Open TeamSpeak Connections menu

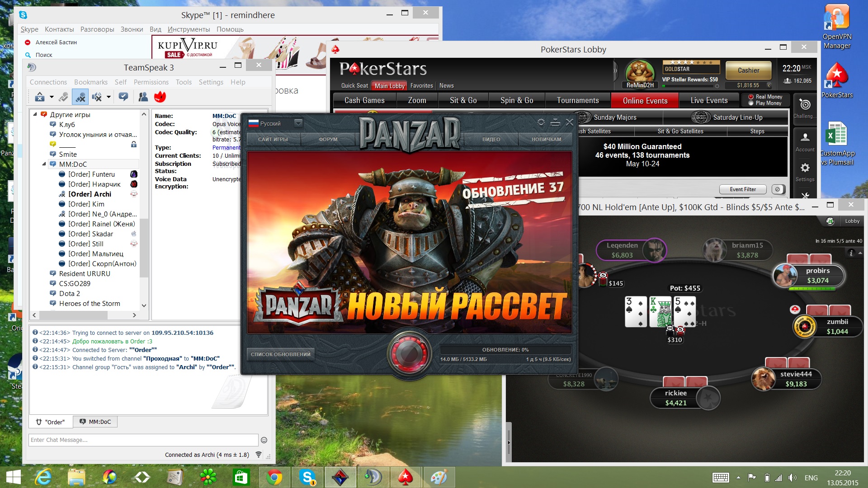48,82
